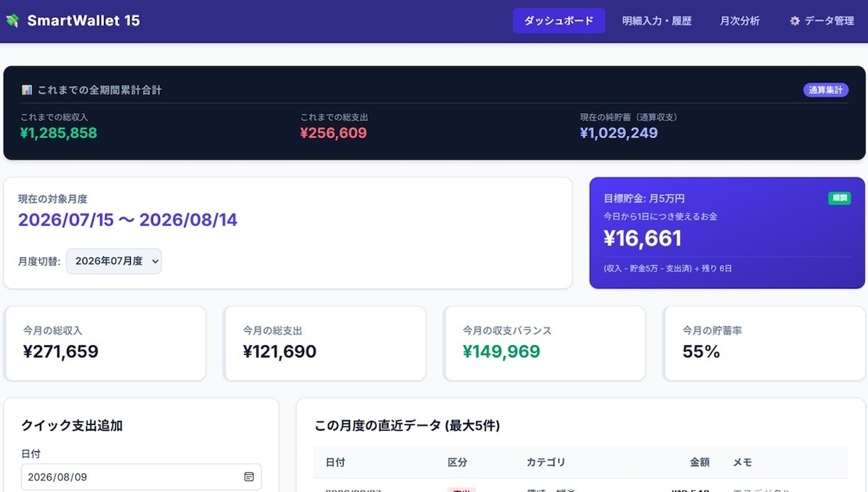Screen dimensions: 868x492
Task: Select the total income value ¥1,285,858
Action: click(59, 133)
